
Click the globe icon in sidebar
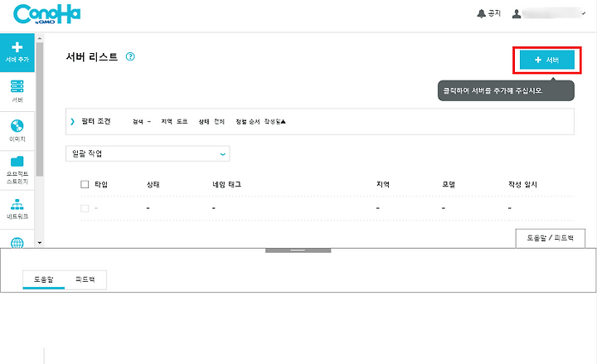tap(17, 243)
